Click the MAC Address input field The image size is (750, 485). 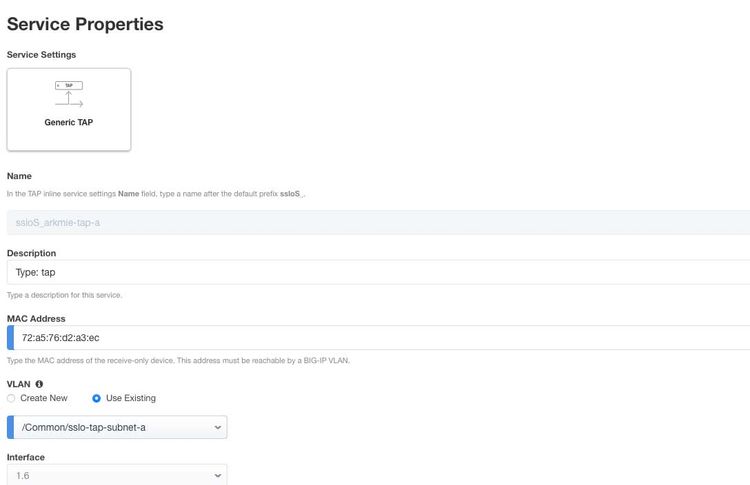pyautogui.click(x=378, y=338)
